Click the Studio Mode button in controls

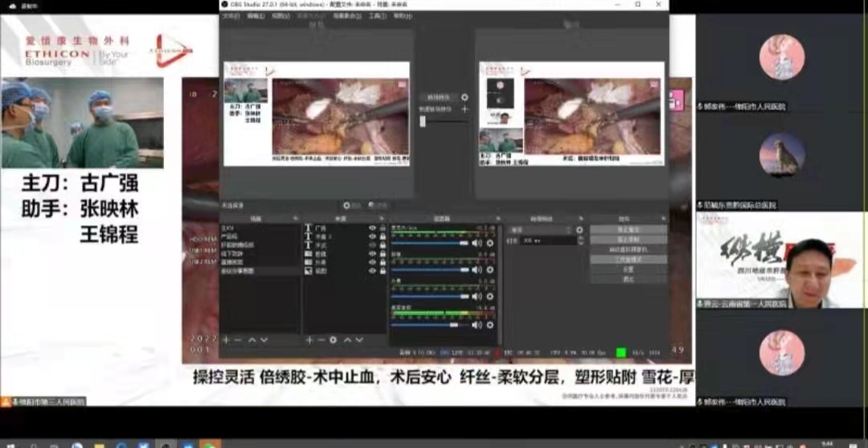(x=628, y=259)
